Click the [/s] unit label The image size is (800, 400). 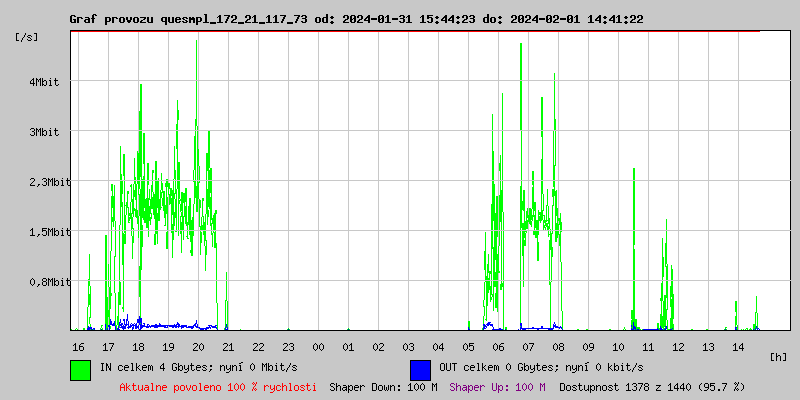pos(27,37)
